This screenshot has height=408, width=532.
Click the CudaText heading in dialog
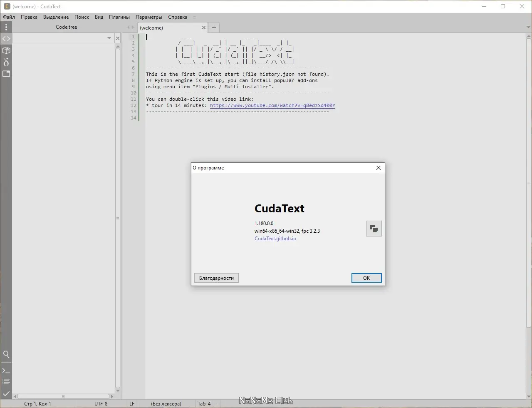click(280, 208)
